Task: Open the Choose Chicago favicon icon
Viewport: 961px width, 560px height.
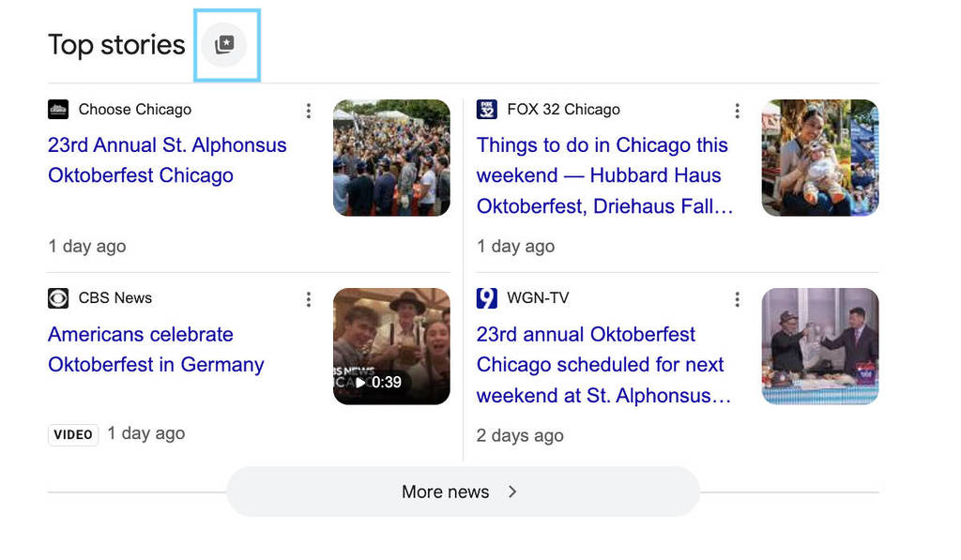Action: click(x=58, y=110)
